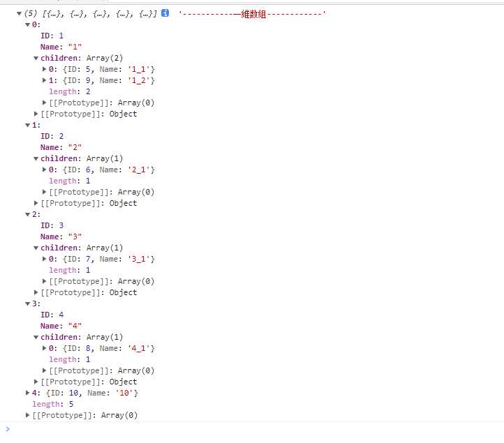Expand child {ID: 9, Name: '1_2'}
Image resolution: width=504 pixels, height=443 pixels.
click(x=45, y=81)
